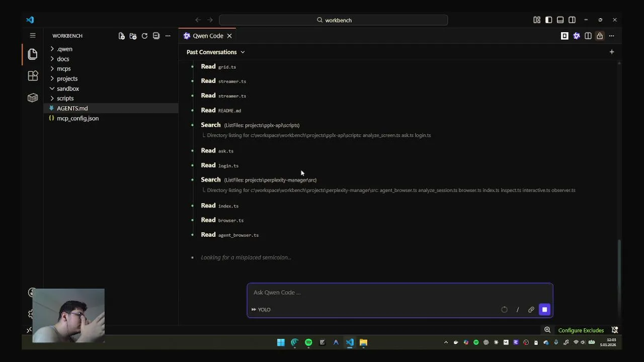This screenshot has height=362, width=644.
Task: Open Customize Layout options
Action: pos(537,20)
